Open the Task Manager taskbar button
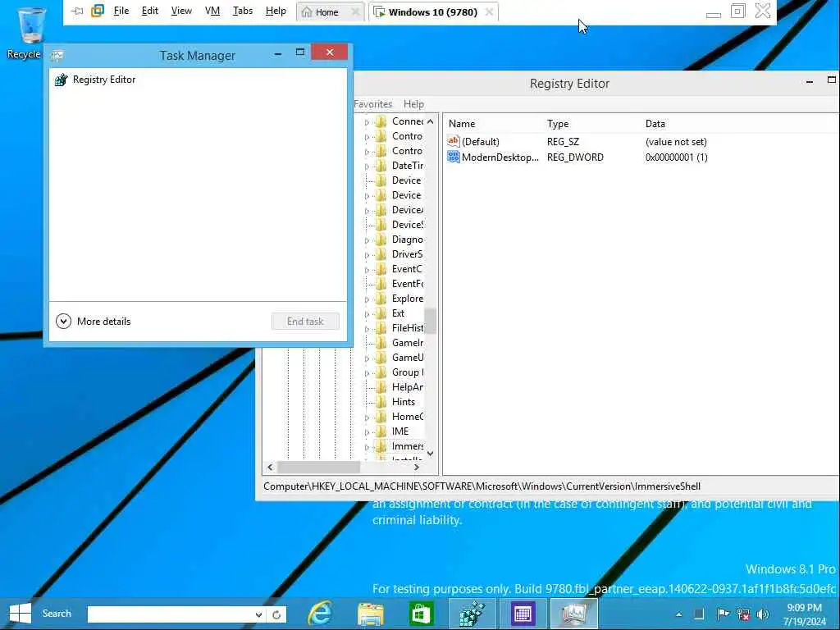Image resolution: width=840 pixels, height=630 pixels. (x=573, y=614)
